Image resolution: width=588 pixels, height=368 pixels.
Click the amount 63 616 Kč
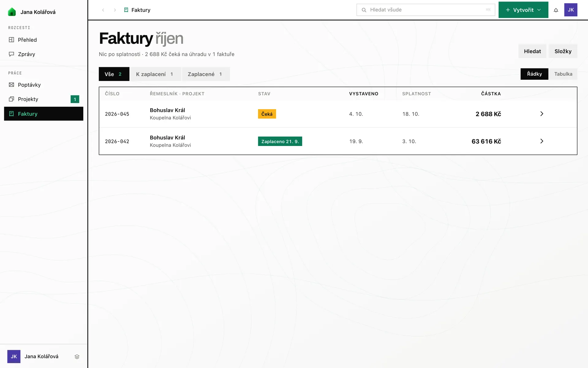point(486,141)
